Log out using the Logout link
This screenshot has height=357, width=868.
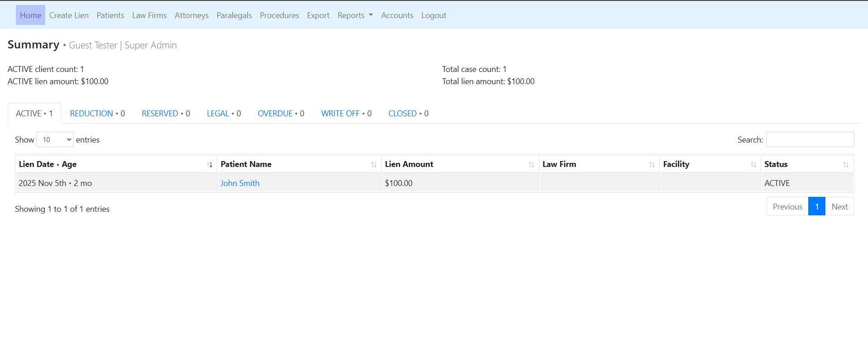click(x=434, y=15)
